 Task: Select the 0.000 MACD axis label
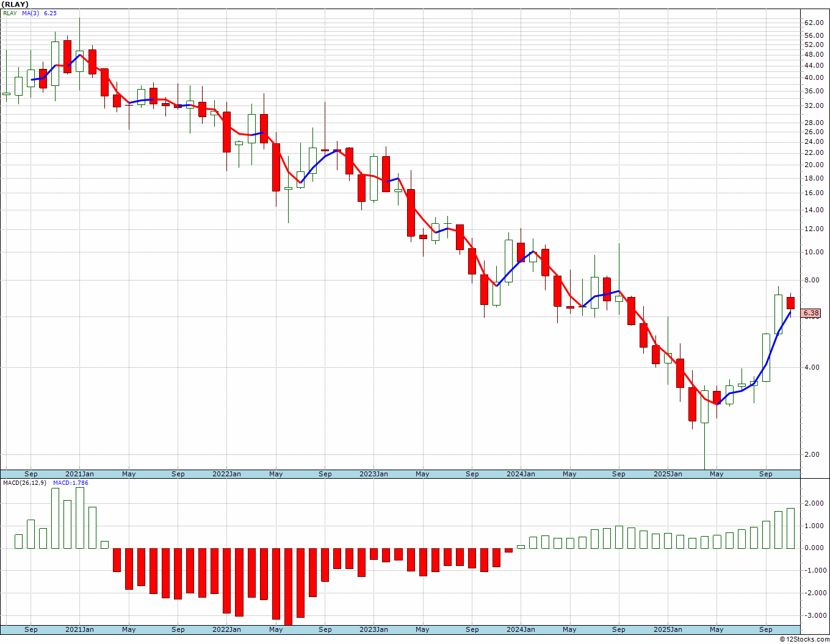[x=815, y=548]
